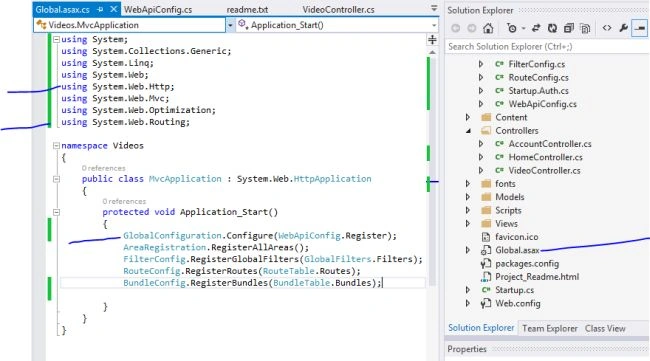The image size is (650, 361).
Task: Click the Home icon in Solution Explorer
Action: click(x=488, y=28)
